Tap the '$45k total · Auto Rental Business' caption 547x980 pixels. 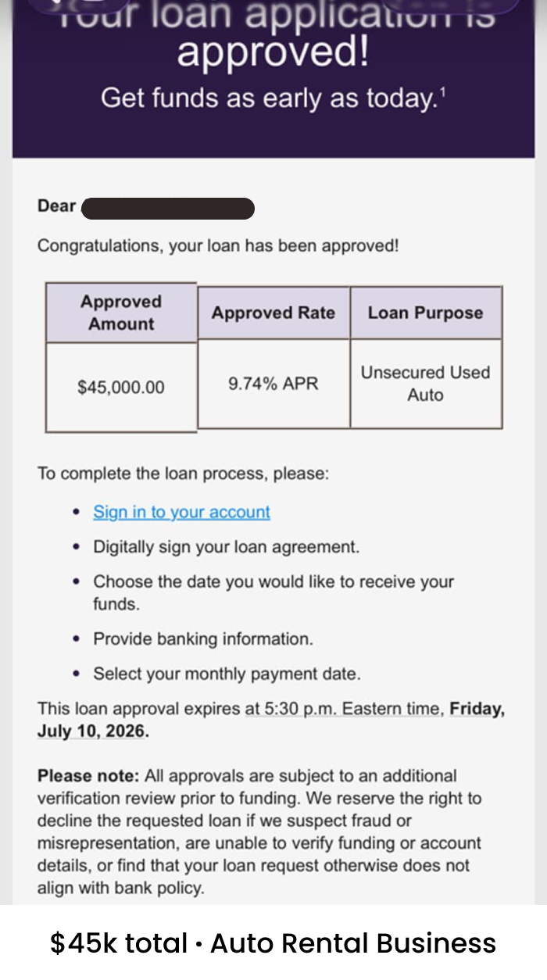pos(273,942)
